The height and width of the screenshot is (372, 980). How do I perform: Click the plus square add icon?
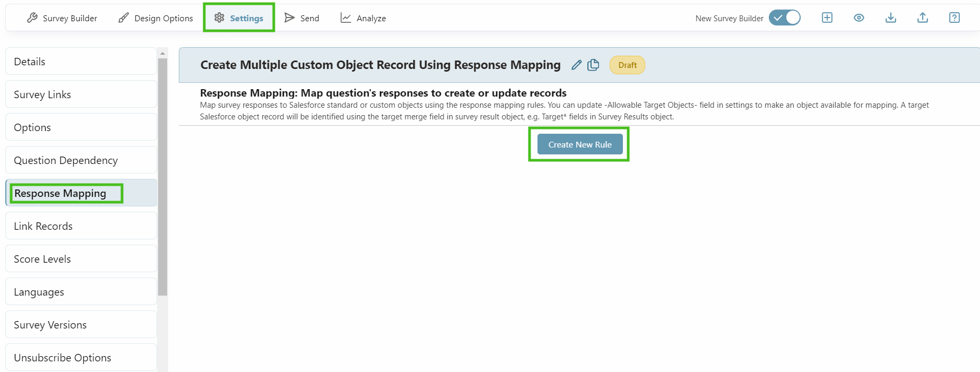point(827,18)
